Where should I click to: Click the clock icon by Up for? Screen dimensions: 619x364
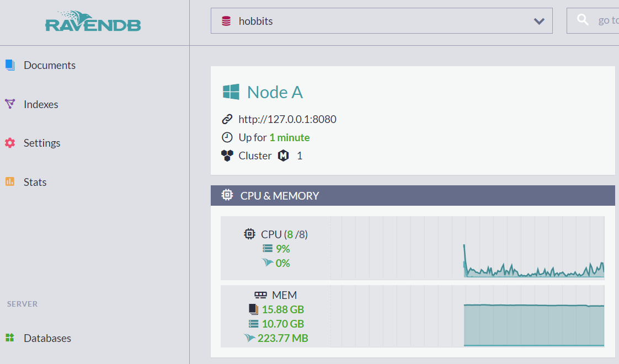[227, 137]
